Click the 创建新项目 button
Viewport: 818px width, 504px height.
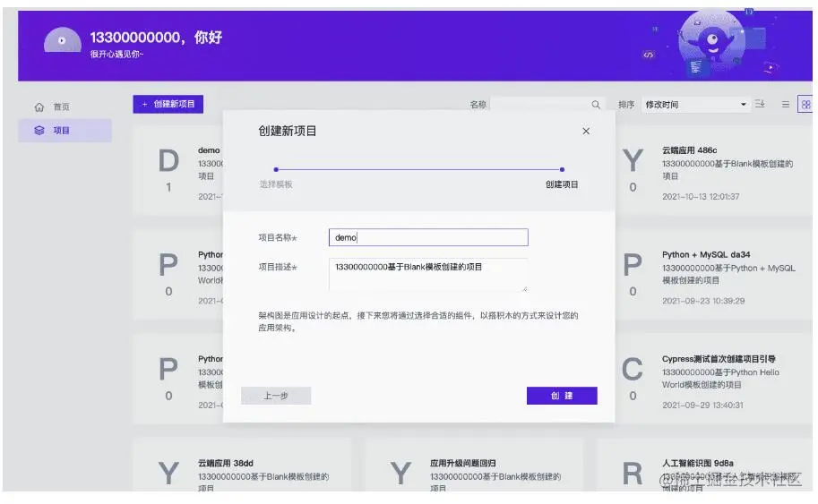(168, 104)
